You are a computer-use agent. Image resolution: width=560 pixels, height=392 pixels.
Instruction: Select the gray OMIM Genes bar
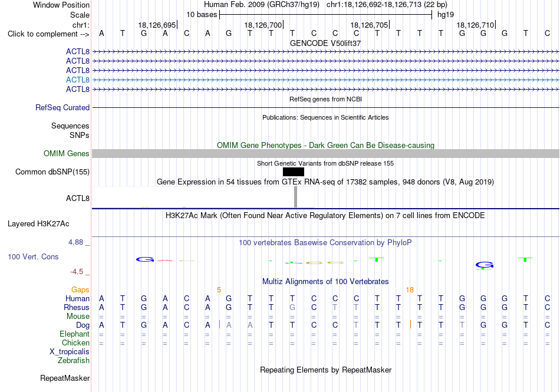[x=325, y=153]
